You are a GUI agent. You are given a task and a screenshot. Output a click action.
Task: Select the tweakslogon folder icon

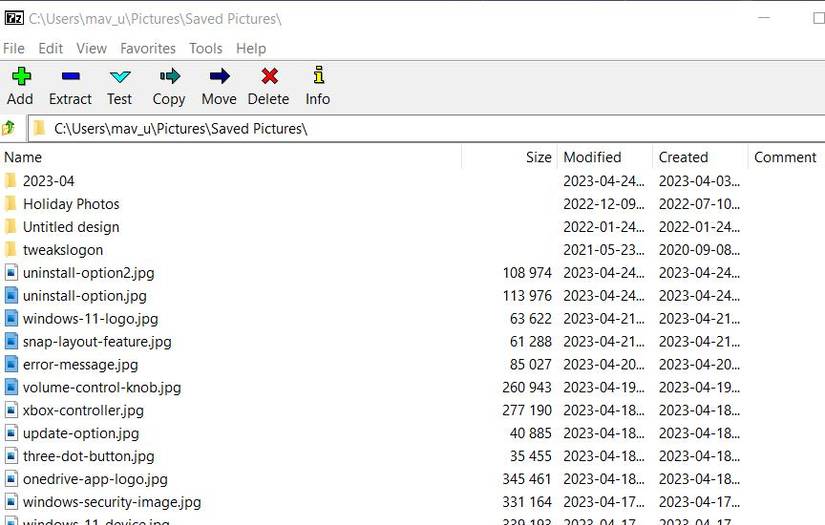pos(11,249)
